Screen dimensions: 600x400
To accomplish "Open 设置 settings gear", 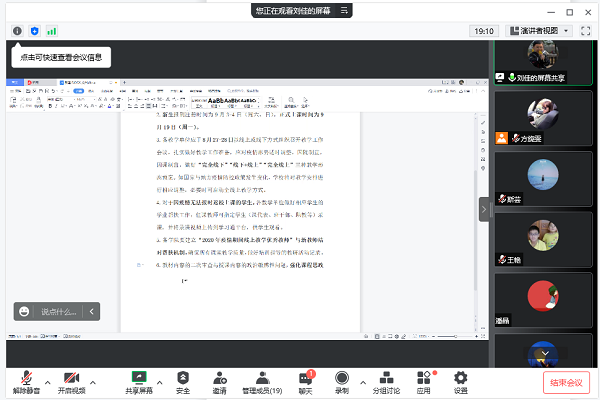I will pyautogui.click(x=461, y=382).
